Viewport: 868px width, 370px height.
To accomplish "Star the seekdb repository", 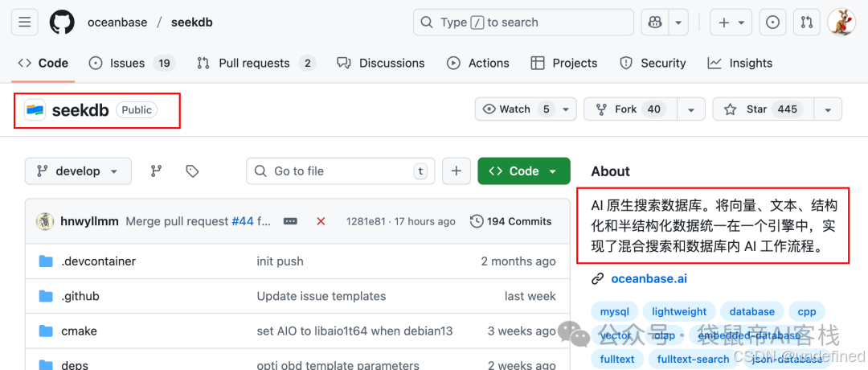I will pyautogui.click(x=764, y=109).
